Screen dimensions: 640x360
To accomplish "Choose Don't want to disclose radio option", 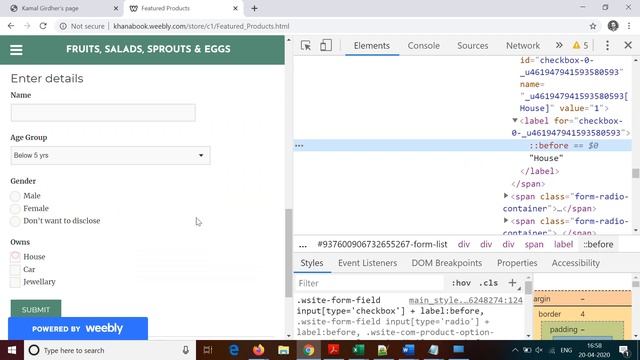I will 15,221.
